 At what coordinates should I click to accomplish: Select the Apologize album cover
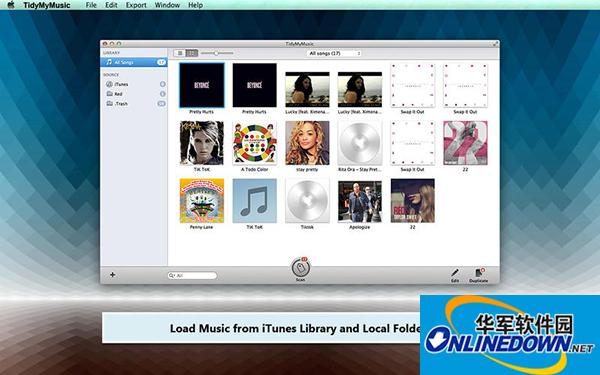tap(360, 201)
